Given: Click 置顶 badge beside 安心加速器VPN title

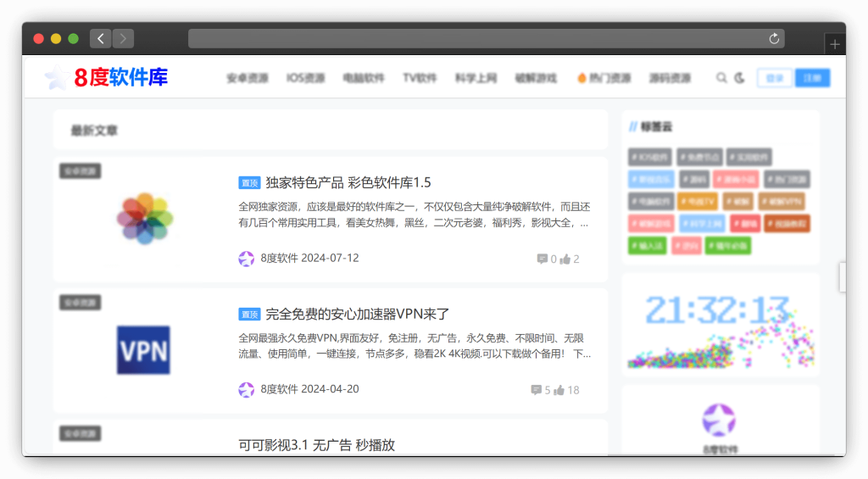Looking at the screenshot, I should tap(249, 315).
